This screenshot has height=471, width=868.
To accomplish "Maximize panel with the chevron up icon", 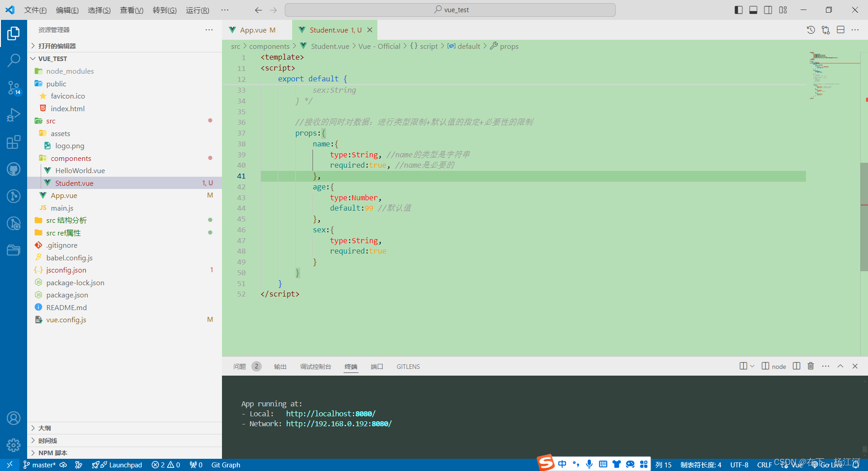I will click(840, 366).
